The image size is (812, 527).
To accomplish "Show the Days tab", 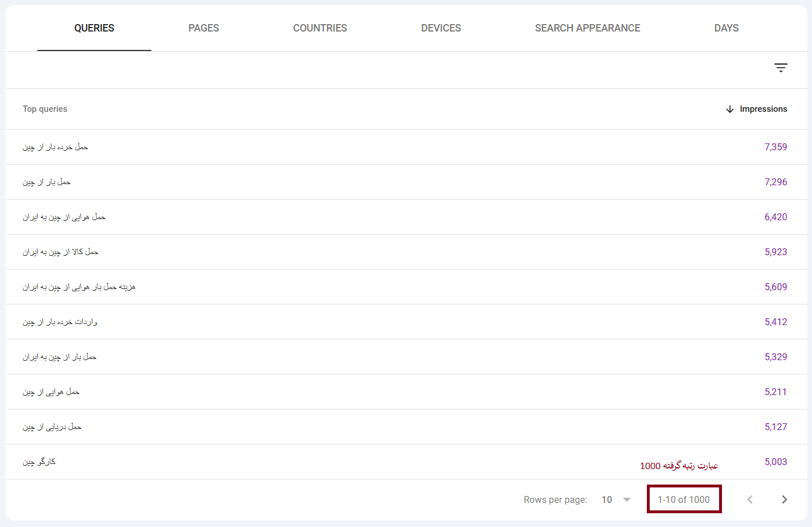I will (x=726, y=28).
